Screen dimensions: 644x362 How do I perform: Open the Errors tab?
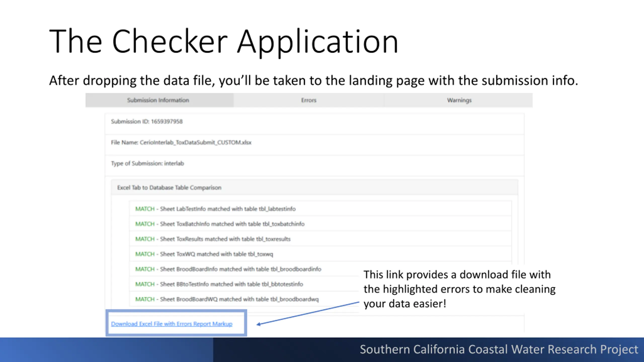coord(309,100)
